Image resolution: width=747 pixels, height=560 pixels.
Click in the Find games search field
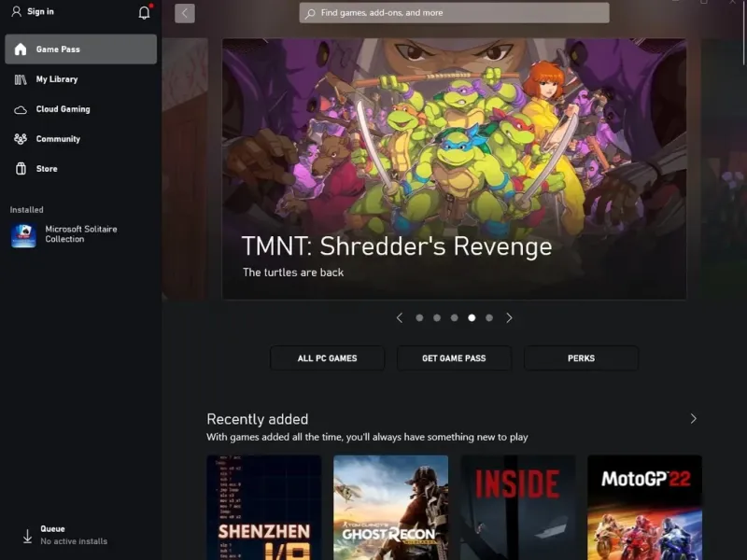pos(454,13)
